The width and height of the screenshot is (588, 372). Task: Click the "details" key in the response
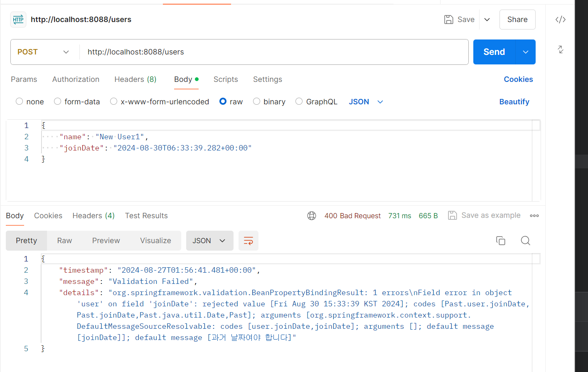pyautogui.click(x=79, y=293)
